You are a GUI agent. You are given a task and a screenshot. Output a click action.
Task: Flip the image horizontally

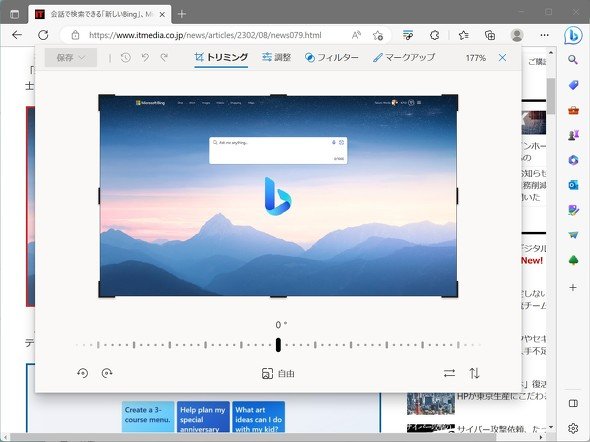(449, 373)
